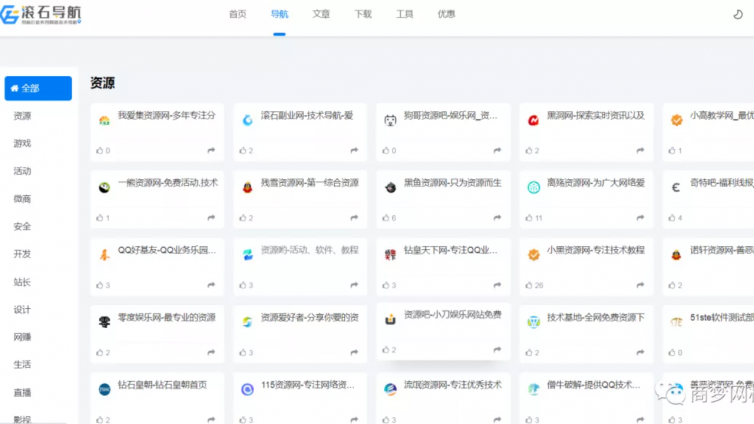The height and width of the screenshot is (424, 754).
Task: Select the 导航 nav tab
Action: click(279, 14)
